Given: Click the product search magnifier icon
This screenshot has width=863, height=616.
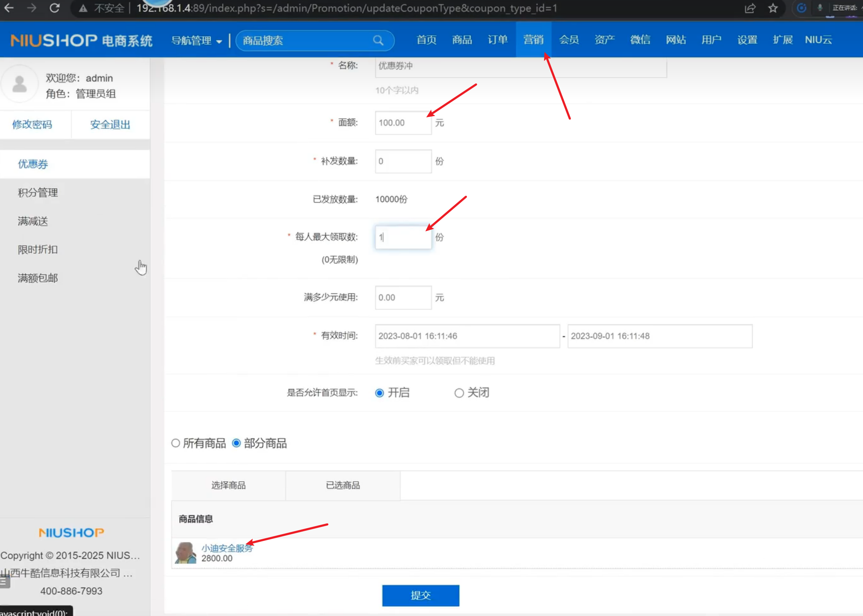Looking at the screenshot, I should click(x=378, y=41).
